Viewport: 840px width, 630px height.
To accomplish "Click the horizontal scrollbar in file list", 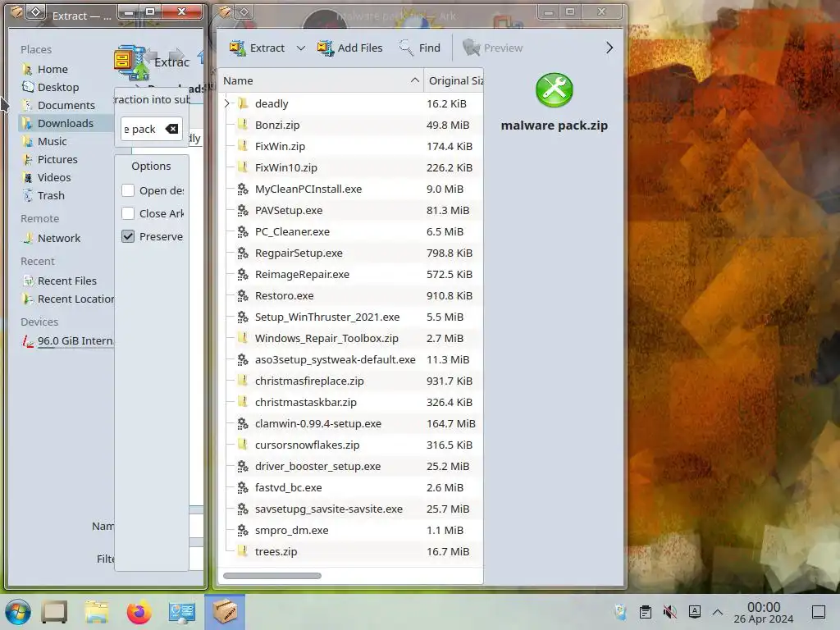I will click(x=272, y=576).
